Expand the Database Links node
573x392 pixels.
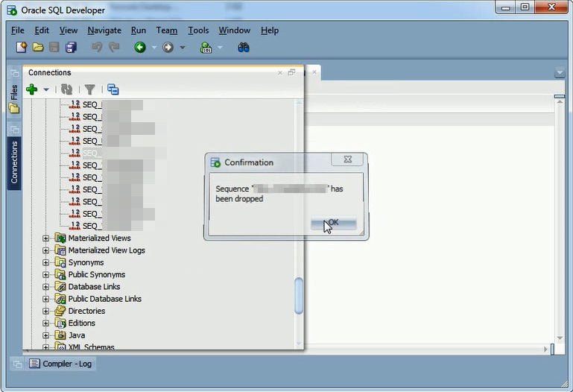45,287
